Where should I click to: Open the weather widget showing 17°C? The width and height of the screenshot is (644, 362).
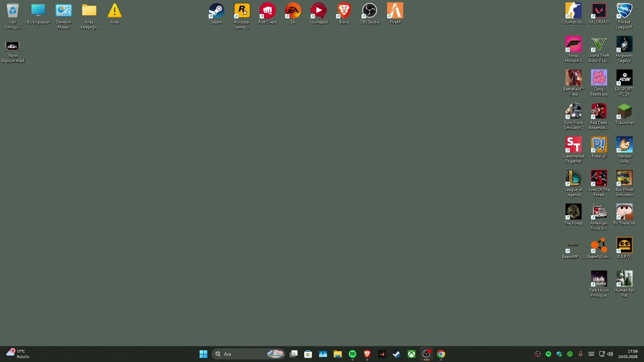point(18,354)
